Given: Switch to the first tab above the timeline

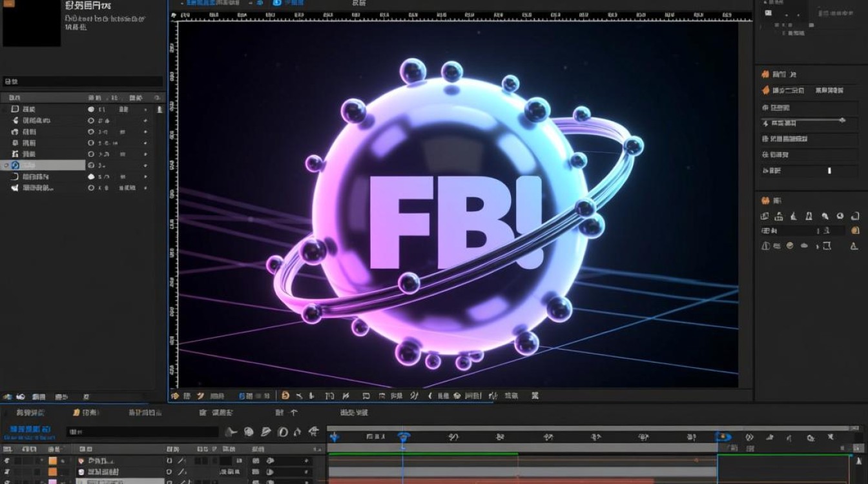Looking at the screenshot, I should [x=30, y=412].
